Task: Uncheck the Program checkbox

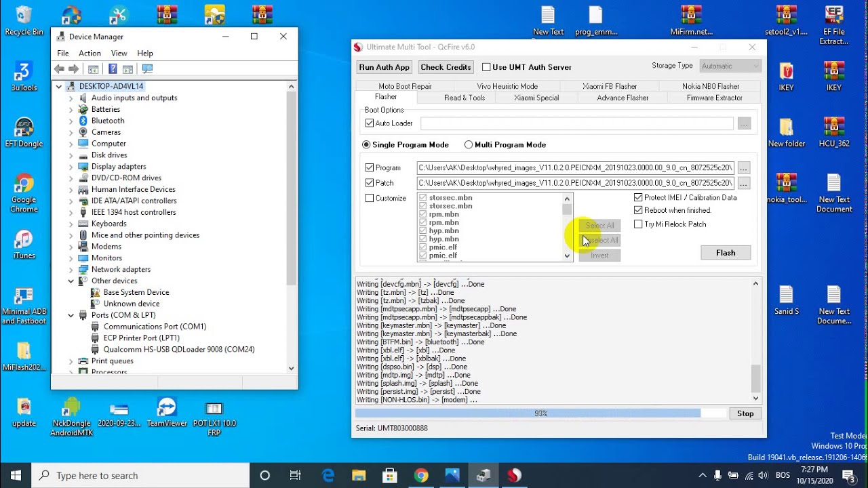Action: click(x=370, y=167)
